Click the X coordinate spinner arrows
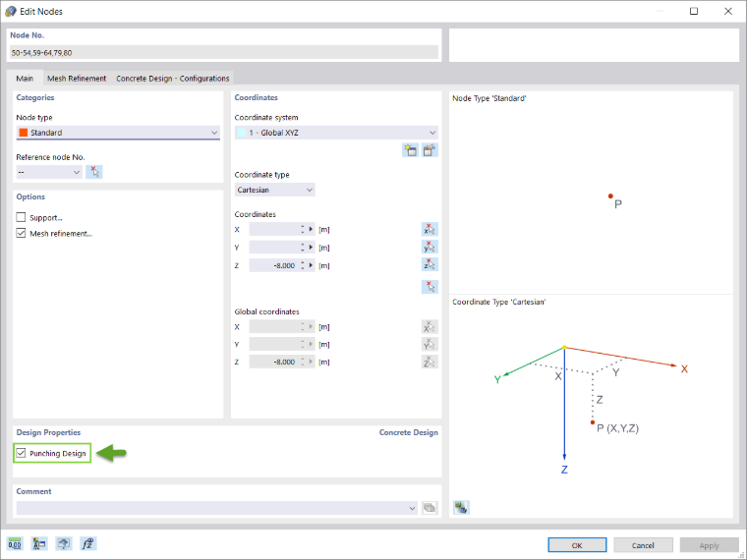 303,229
